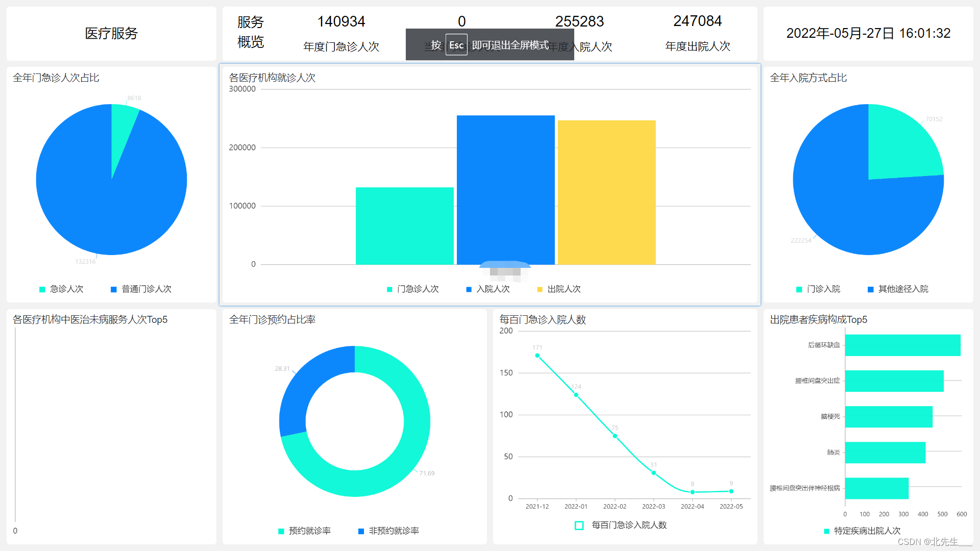980x551 pixels.
Task: Select the yellow 出院人次 bar
Action: coord(607,192)
